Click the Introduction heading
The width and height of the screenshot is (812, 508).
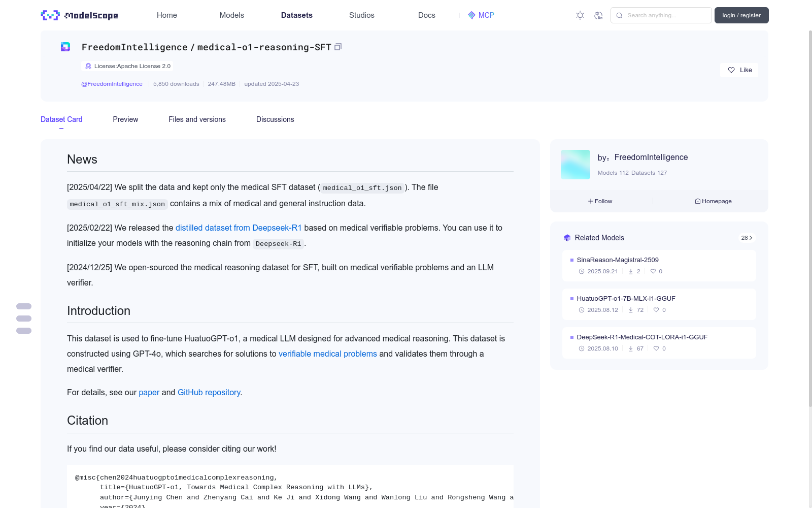(x=98, y=311)
